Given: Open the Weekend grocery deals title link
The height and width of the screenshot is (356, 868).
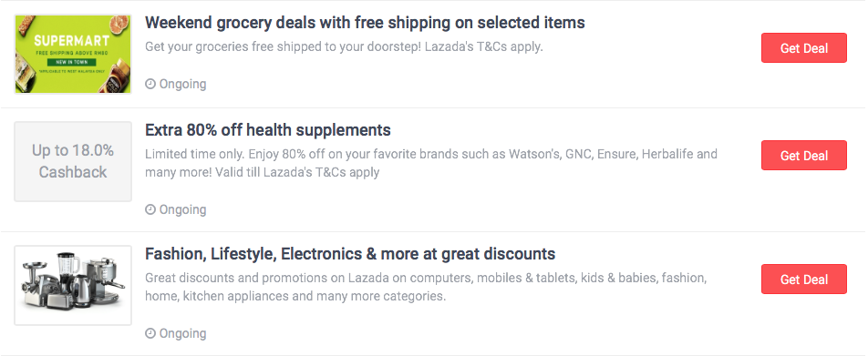Looking at the screenshot, I should [x=365, y=23].
